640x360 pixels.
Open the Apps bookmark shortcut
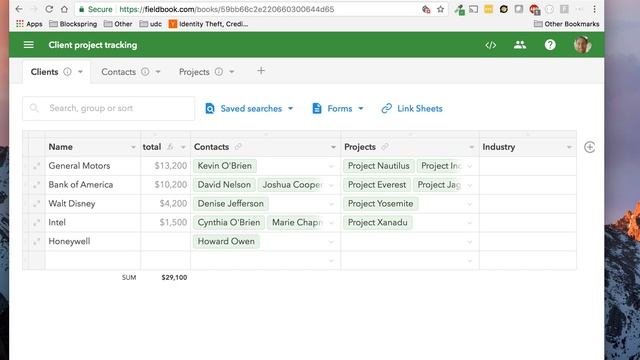click(x=29, y=24)
